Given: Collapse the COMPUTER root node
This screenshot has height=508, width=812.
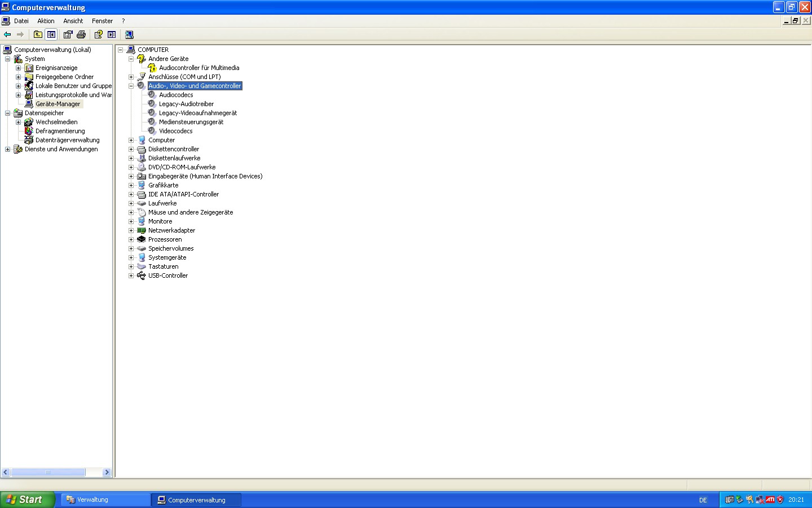Looking at the screenshot, I should pyautogui.click(x=120, y=50).
